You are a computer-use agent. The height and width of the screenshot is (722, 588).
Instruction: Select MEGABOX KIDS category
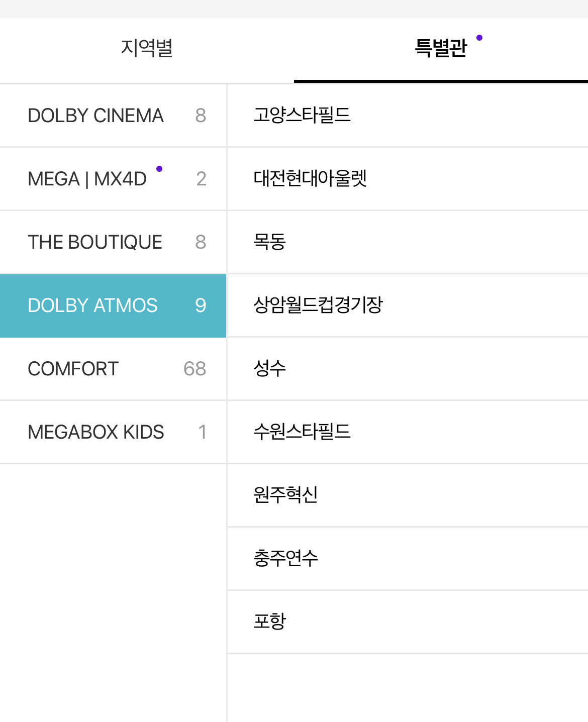pos(96,432)
